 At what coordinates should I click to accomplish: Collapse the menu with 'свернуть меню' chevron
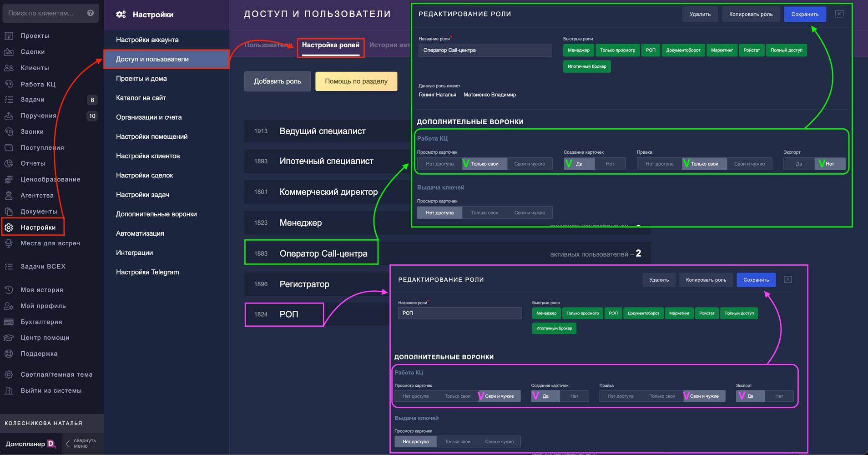pyautogui.click(x=68, y=444)
